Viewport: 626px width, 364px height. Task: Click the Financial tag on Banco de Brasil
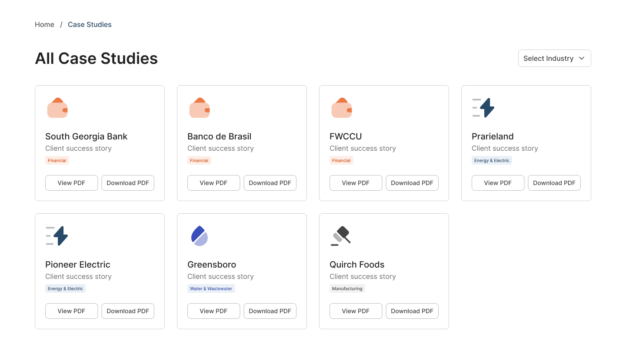click(x=199, y=160)
